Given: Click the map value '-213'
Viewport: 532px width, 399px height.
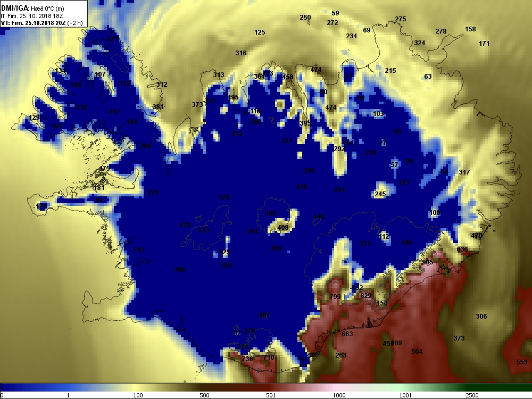Looking at the screenshot, I should pyautogui.click(x=137, y=250).
